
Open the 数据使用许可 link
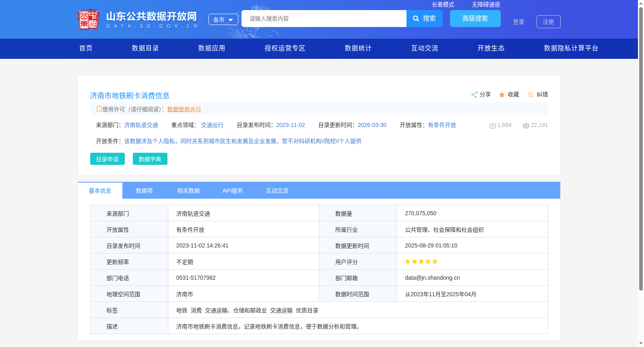184,109
